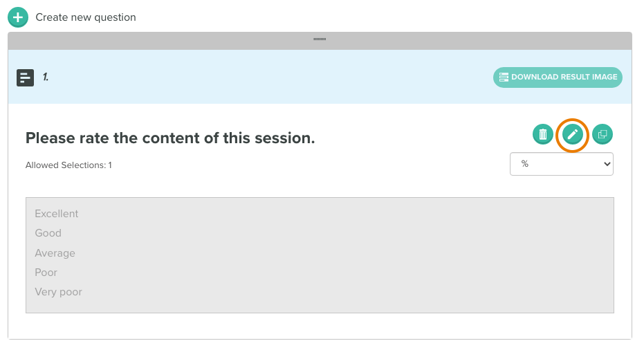
Task: Click the green plus create question icon
Action: pos(18,18)
